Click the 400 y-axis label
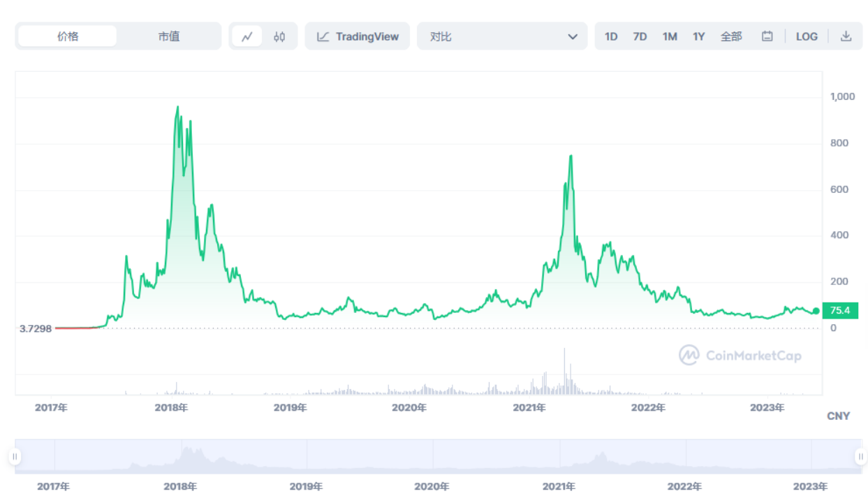868x503 pixels. 839,235
